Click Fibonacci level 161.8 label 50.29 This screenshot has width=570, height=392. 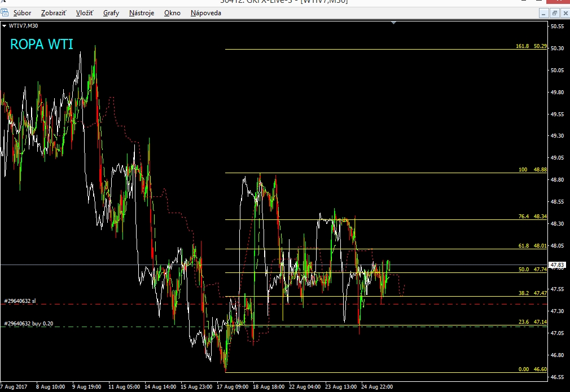click(x=531, y=46)
